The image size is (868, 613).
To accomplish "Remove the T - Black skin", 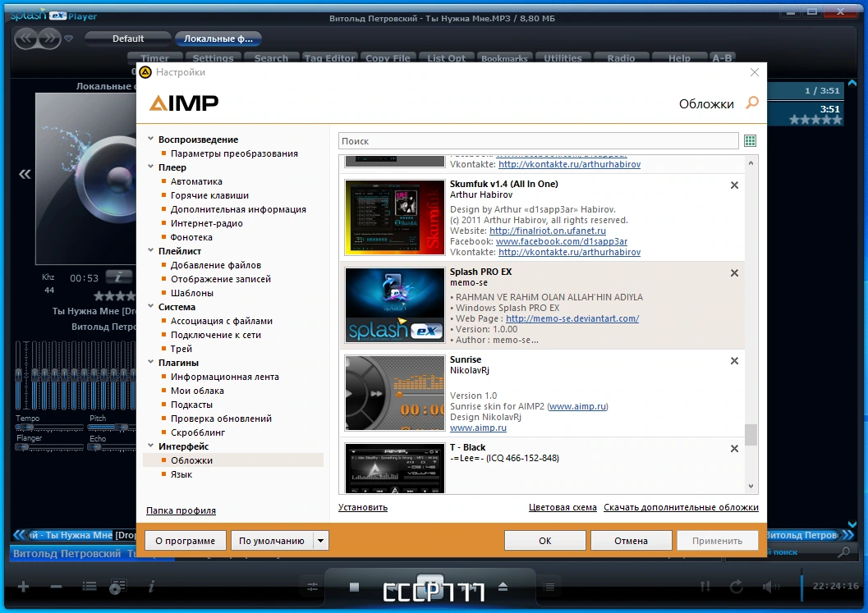I will pos(734,449).
